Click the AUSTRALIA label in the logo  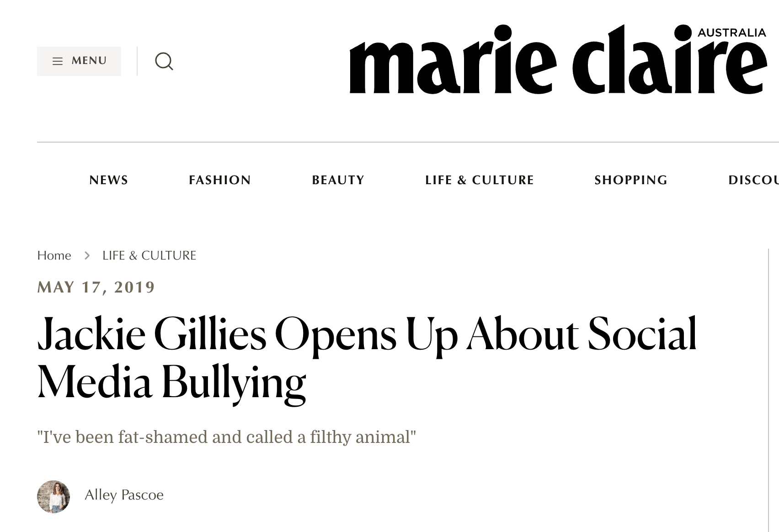(731, 32)
